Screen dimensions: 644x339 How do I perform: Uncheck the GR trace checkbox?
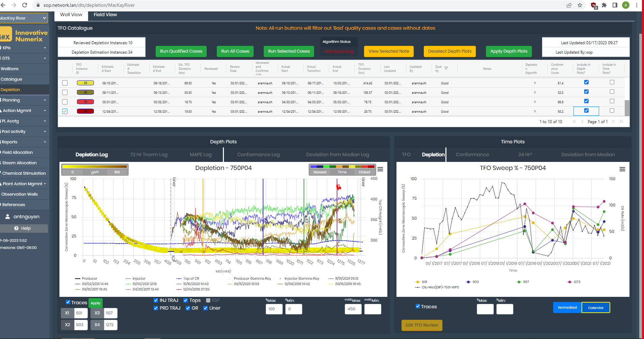pyautogui.click(x=188, y=308)
